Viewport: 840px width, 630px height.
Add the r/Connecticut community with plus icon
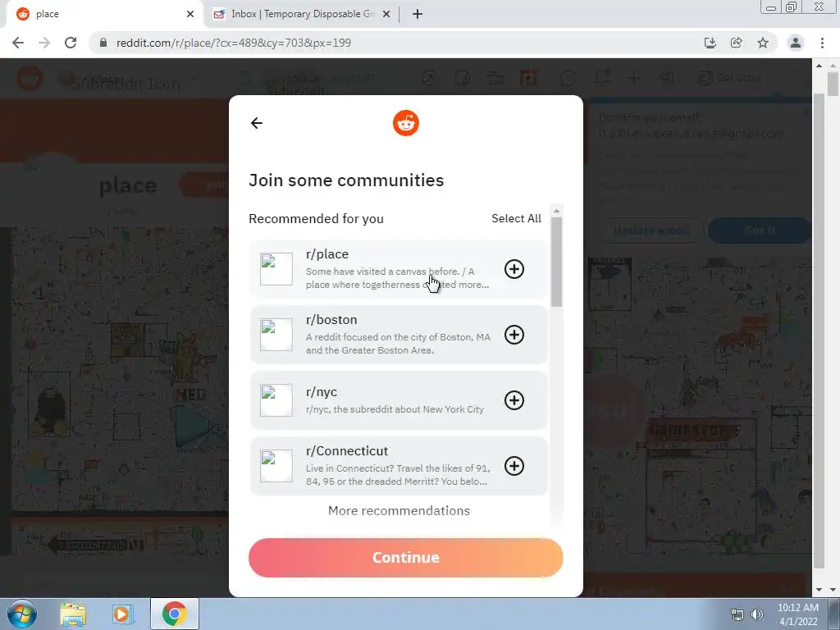[514, 466]
